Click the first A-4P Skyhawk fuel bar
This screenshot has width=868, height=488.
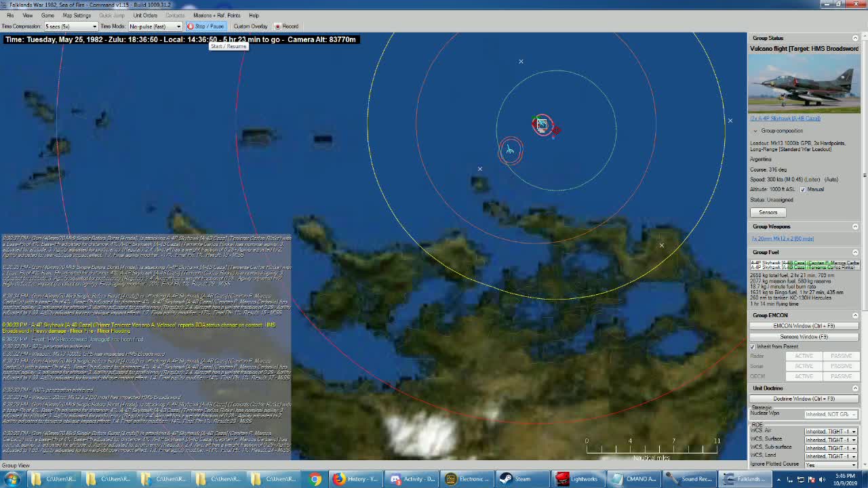pyautogui.click(x=804, y=263)
